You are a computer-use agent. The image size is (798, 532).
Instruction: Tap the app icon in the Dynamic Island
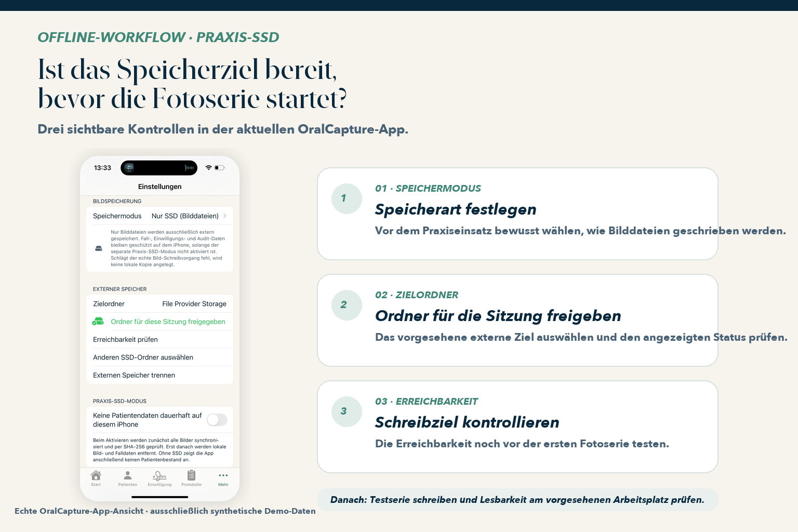click(129, 167)
